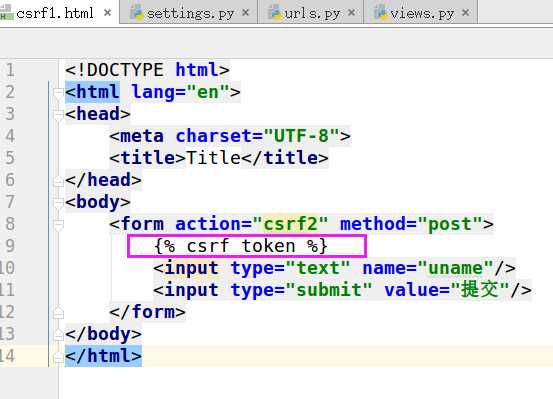Open the urls.py tab

[310, 13]
